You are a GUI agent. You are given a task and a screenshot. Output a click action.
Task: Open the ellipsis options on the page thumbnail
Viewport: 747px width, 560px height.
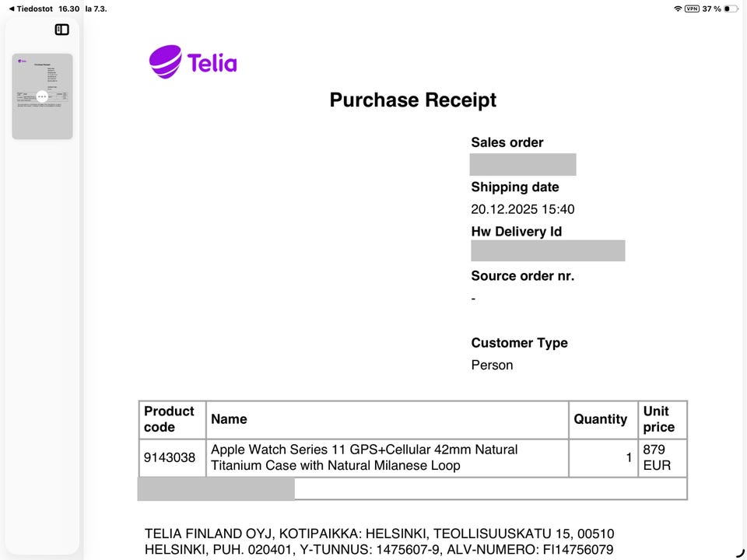pyautogui.click(x=42, y=96)
